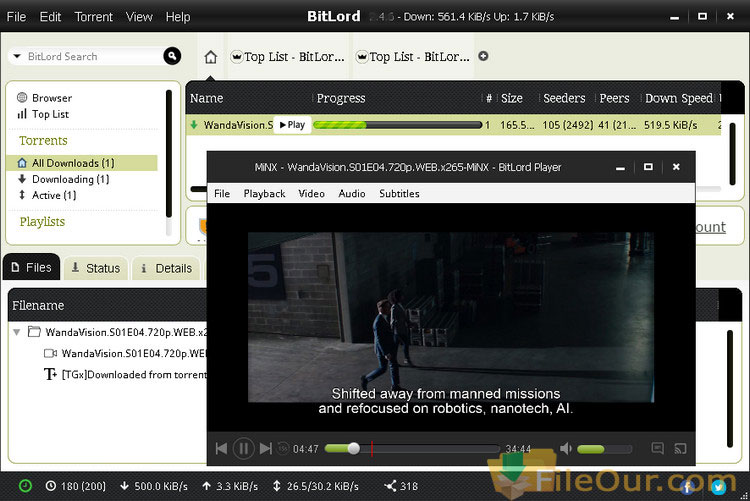Pause the video playback
The width and height of the screenshot is (750, 501).
tap(243, 449)
